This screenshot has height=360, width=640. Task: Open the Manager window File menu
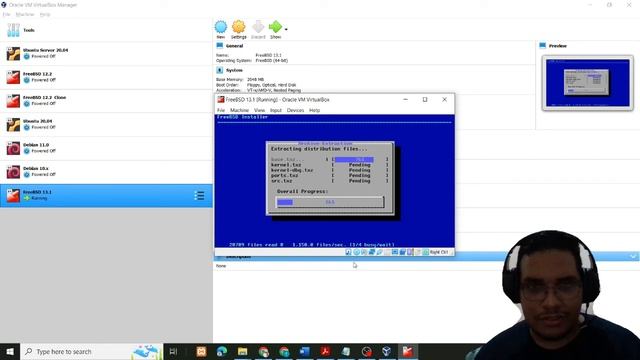pyautogui.click(x=6, y=14)
